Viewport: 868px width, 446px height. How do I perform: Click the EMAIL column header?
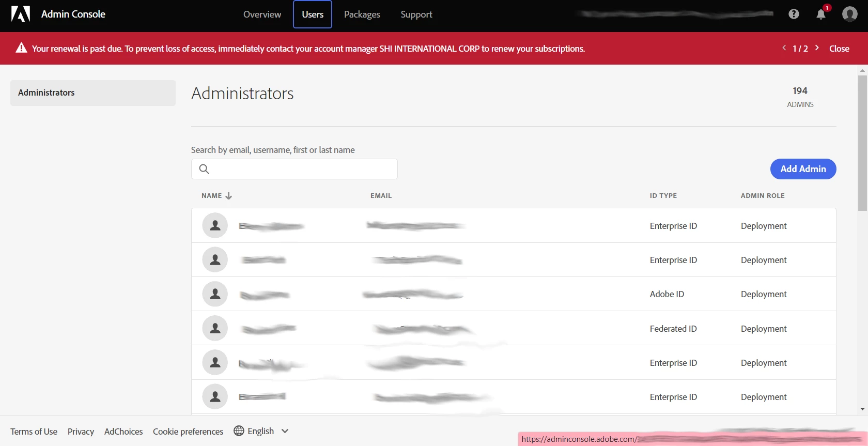pos(381,196)
